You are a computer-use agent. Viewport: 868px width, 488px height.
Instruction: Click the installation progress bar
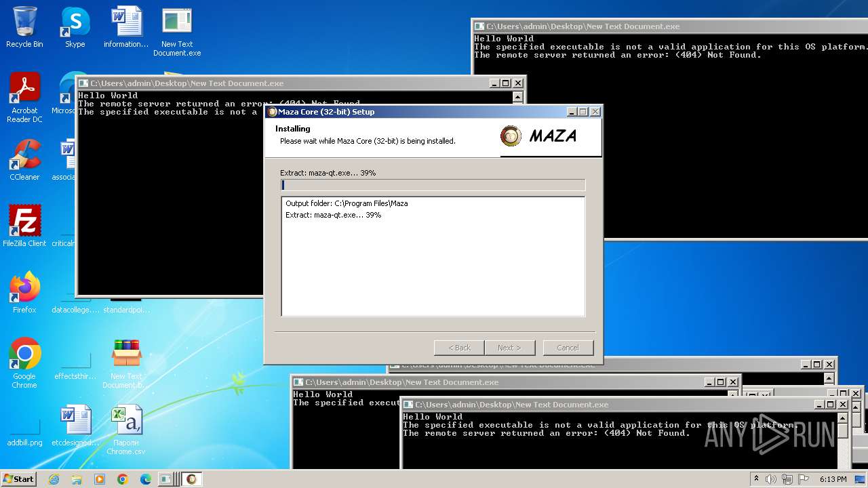click(433, 185)
